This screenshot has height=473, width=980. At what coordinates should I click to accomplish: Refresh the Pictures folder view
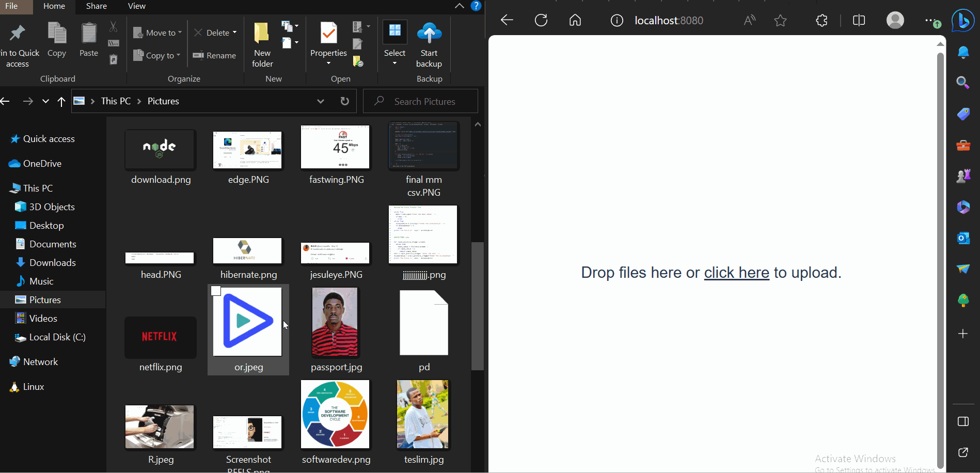pos(345,101)
